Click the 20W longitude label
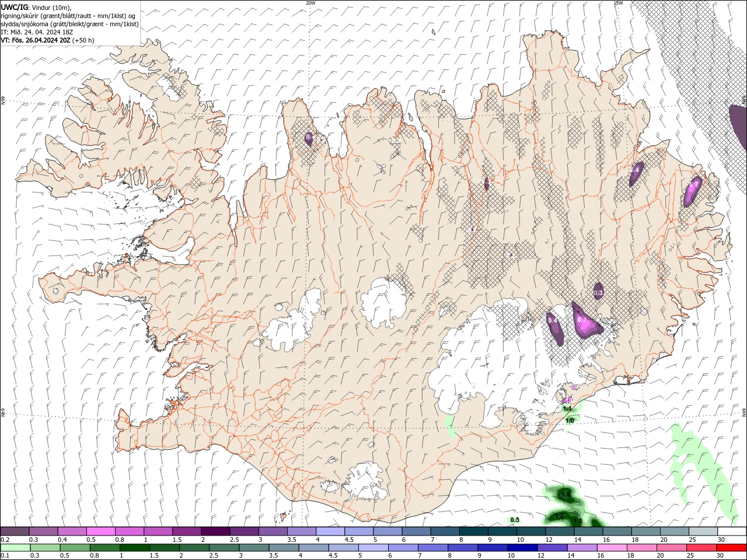 [x=311, y=3]
